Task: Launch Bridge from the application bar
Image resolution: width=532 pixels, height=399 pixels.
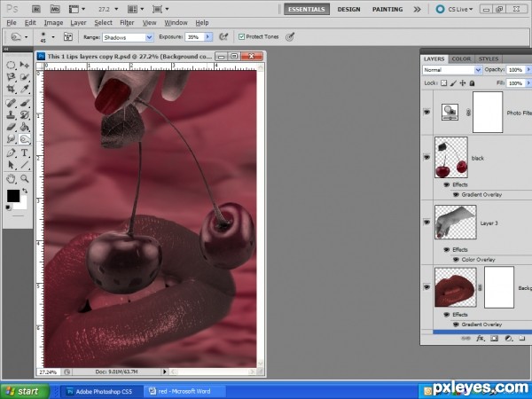Action: tap(36, 9)
